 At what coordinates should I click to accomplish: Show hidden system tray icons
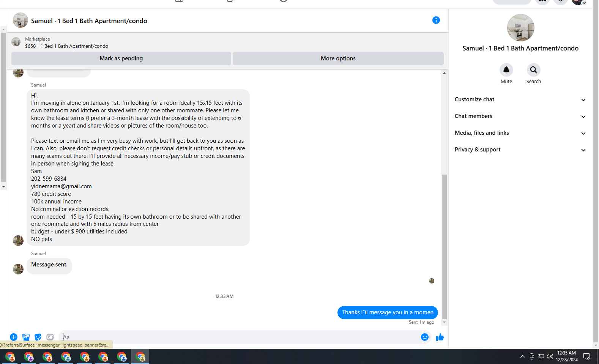click(523, 356)
